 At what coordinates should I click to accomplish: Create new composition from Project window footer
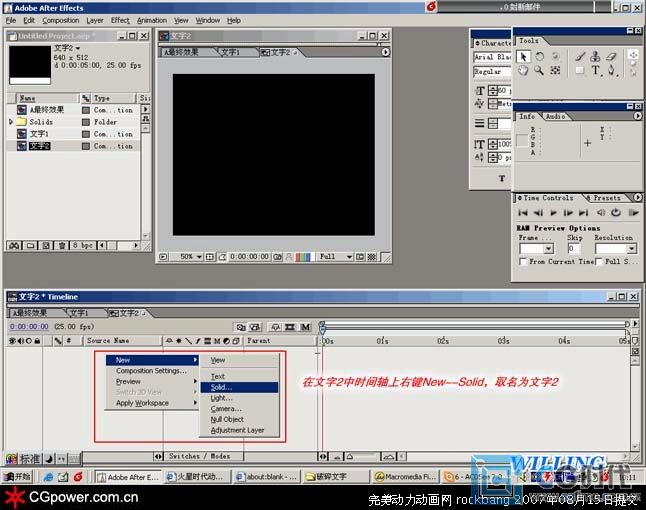(46, 246)
